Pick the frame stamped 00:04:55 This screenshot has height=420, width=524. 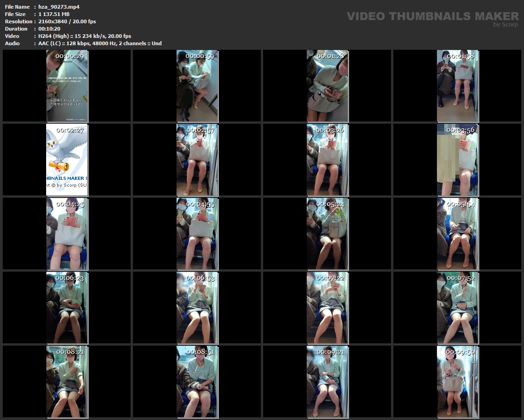coord(197,234)
